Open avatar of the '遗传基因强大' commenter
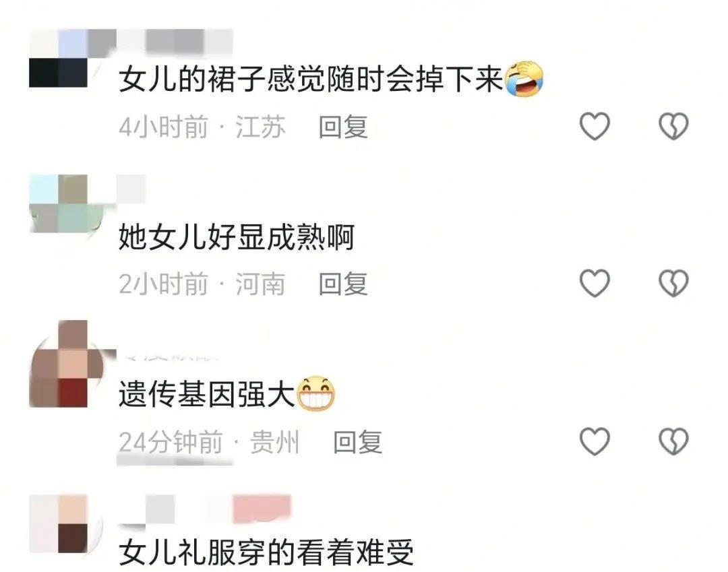The image size is (728, 572). click(66, 364)
